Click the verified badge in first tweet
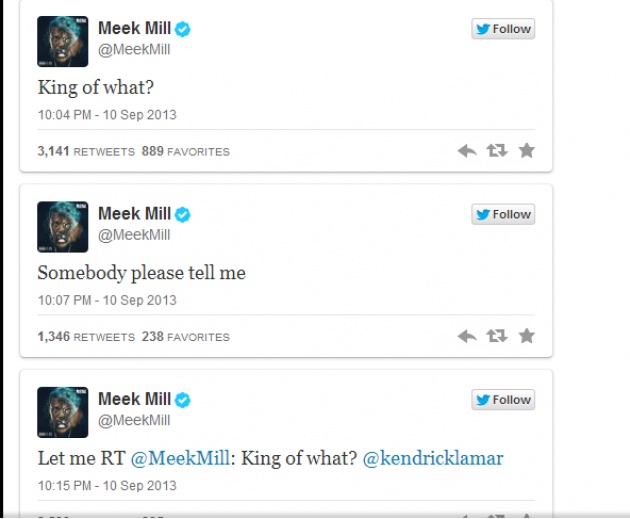 [183, 29]
